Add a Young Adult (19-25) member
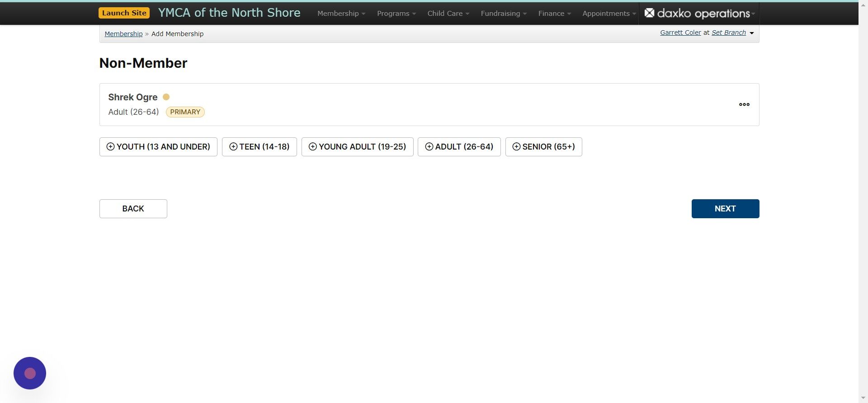 pyautogui.click(x=357, y=147)
